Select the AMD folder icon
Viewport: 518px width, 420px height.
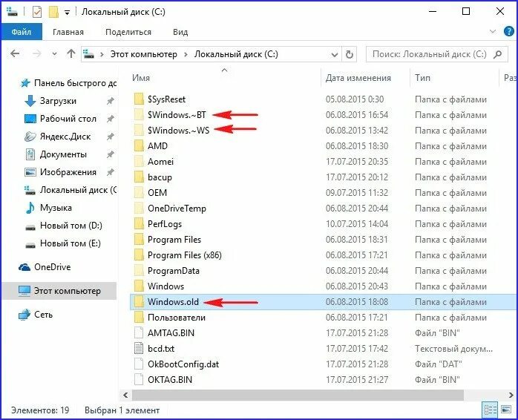tap(139, 145)
